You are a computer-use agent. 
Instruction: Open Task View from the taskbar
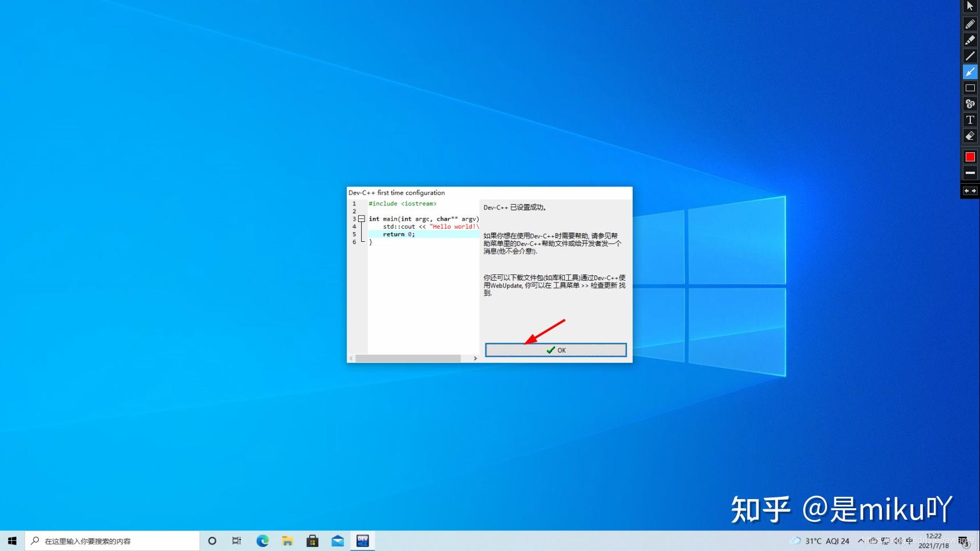pyautogui.click(x=237, y=540)
